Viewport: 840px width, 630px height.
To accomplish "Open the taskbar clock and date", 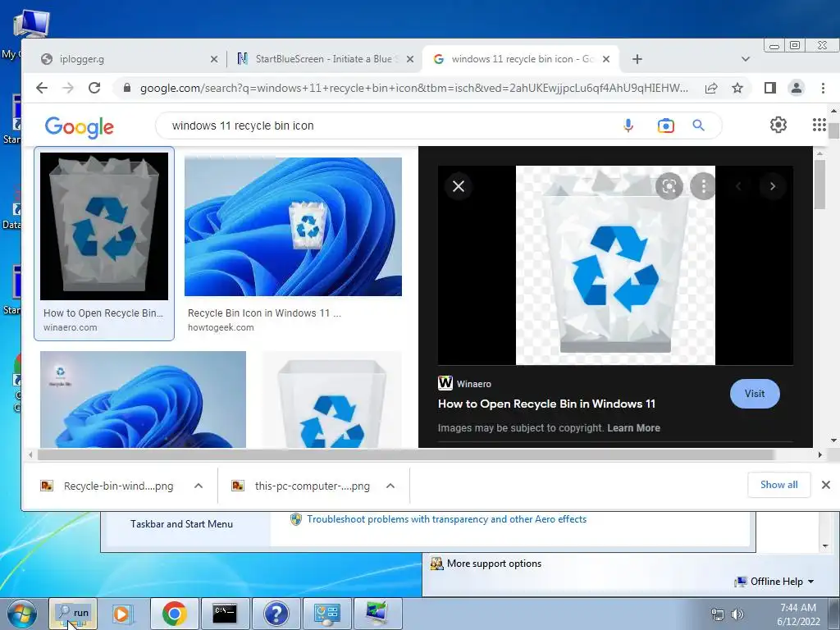I will tap(798, 614).
